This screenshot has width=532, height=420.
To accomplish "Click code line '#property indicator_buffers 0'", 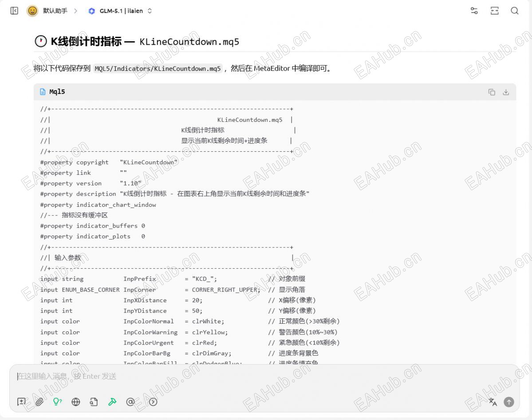I will coord(93,226).
